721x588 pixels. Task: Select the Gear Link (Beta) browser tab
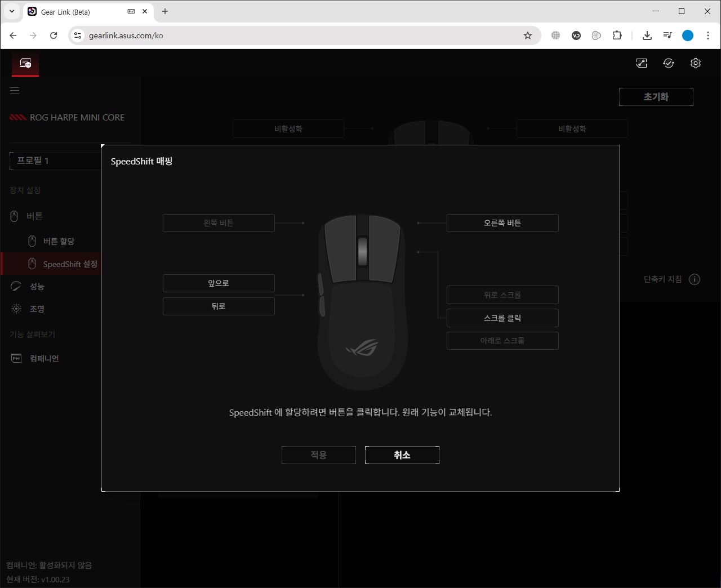tap(87, 11)
